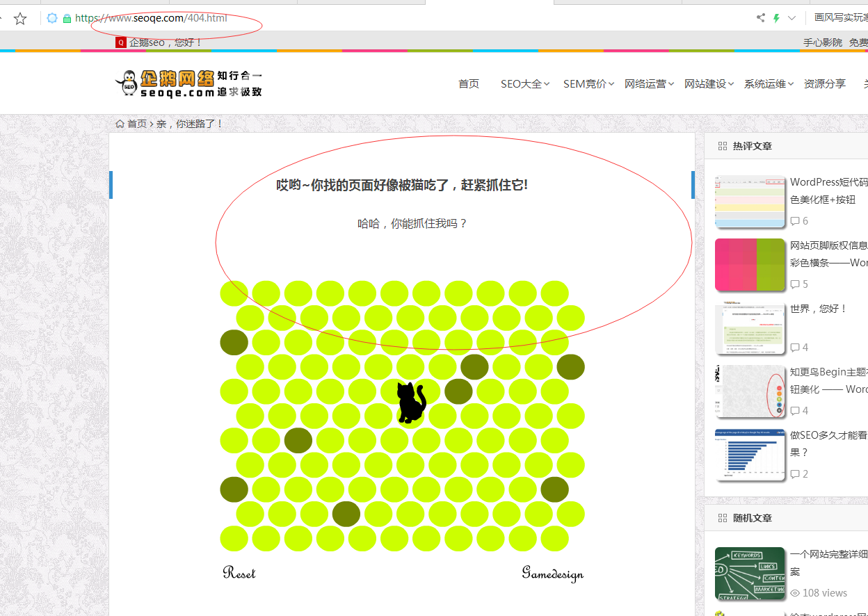Click the home icon in breadcrumb
This screenshot has width=868, height=616.
(x=120, y=124)
